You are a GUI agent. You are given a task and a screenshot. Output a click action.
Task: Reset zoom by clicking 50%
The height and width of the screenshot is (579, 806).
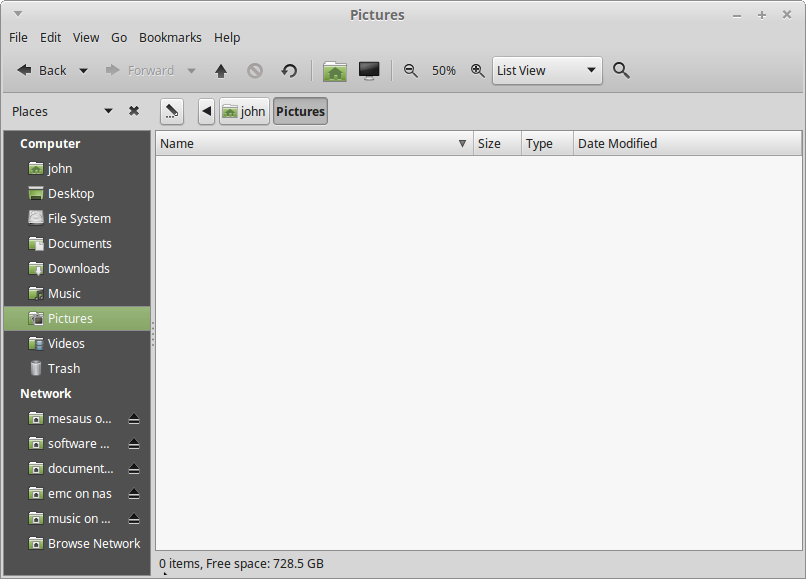pos(444,70)
